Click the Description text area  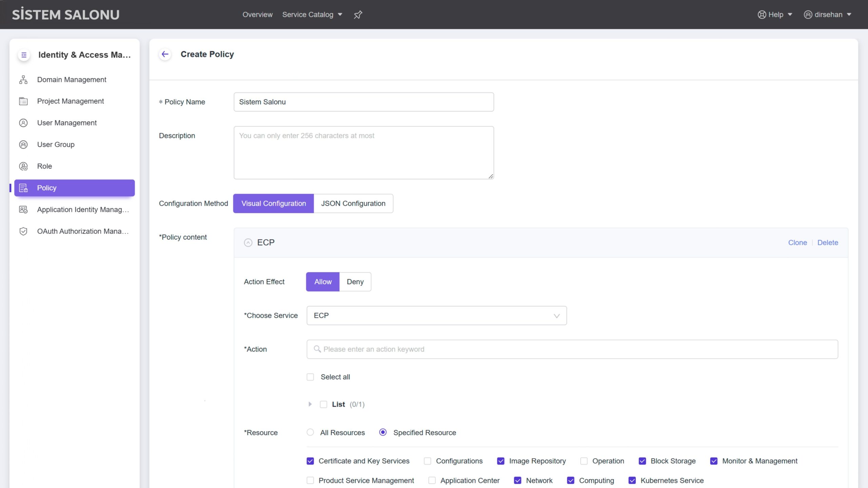pyautogui.click(x=363, y=152)
